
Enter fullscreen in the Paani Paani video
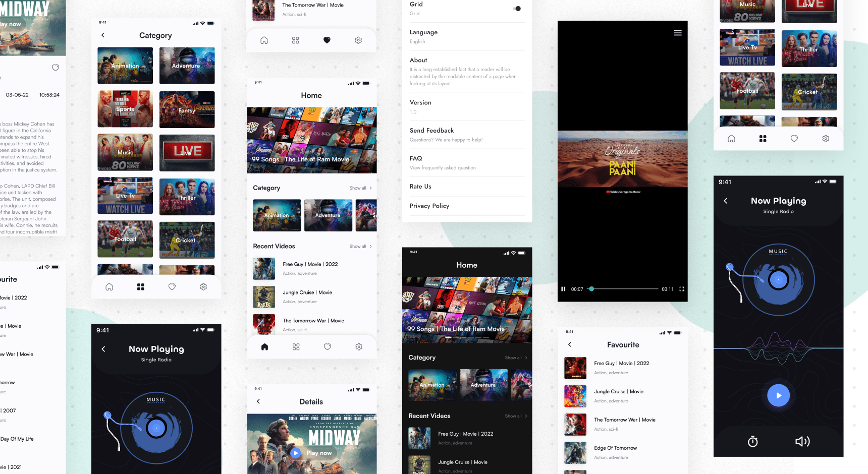[x=682, y=289]
